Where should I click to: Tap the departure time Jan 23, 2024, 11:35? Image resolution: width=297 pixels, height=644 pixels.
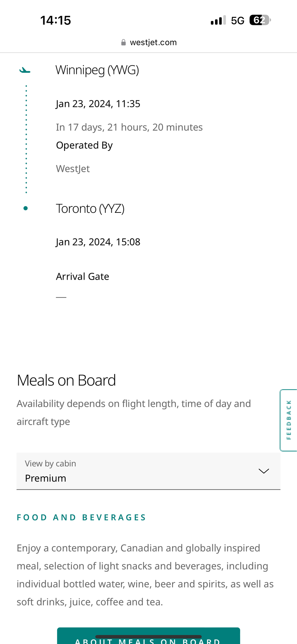pyautogui.click(x=98, y=104)
